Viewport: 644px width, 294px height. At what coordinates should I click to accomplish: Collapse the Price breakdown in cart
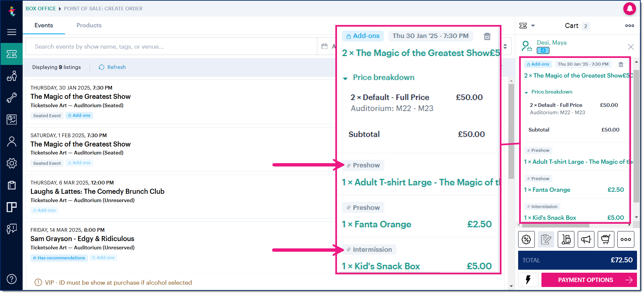548,92
